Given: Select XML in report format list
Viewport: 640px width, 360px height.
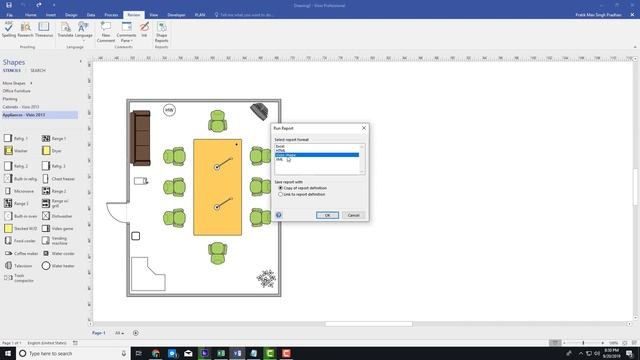Looking at the screenshot, I should 317,160.
